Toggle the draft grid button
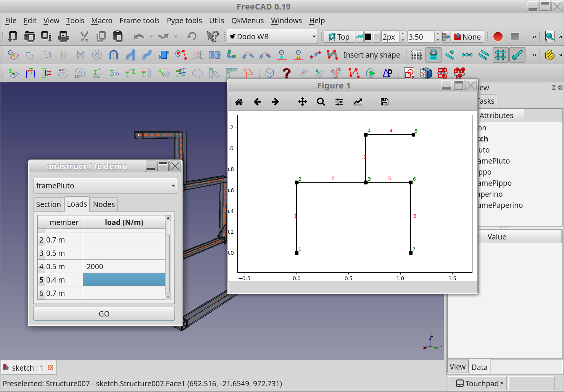This screenshot has height=392, width=564. [417, 55]
